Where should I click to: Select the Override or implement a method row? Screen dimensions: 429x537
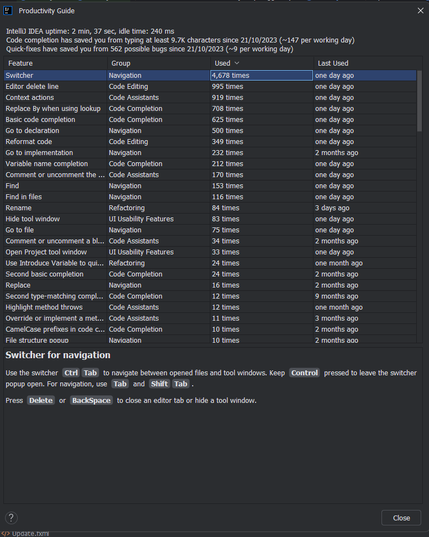click(210, 318)
